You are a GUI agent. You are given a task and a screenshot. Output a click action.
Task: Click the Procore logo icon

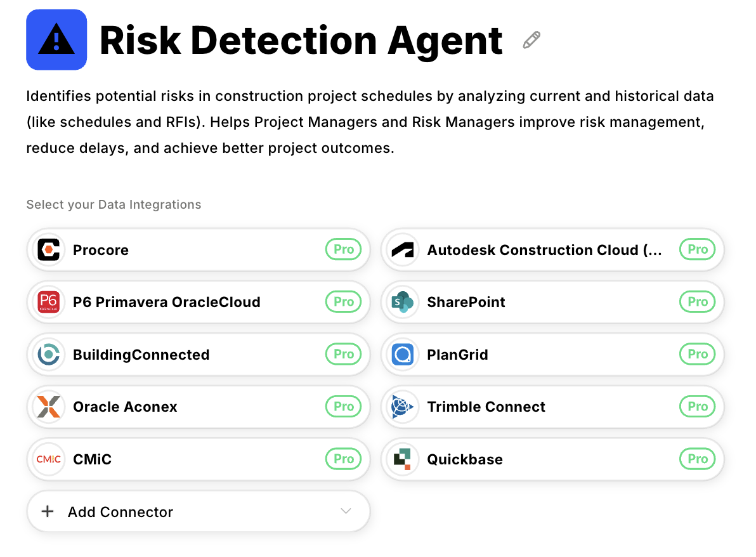(x=49, y=249)
